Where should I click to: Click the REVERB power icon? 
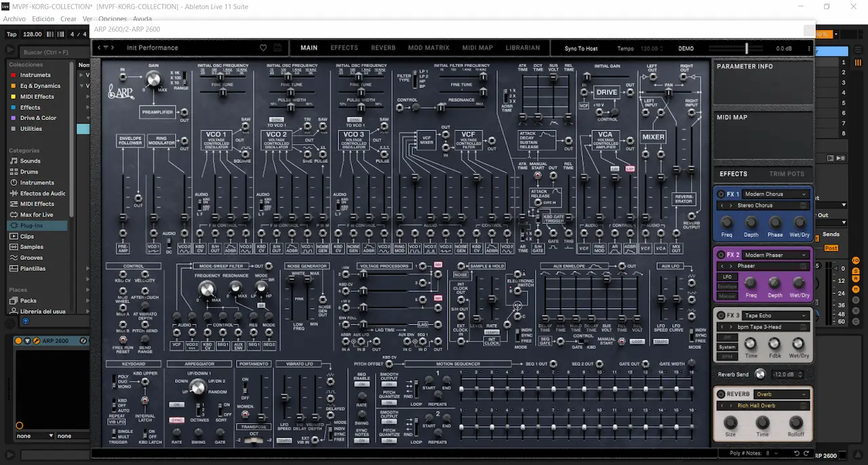[x=722, y=394]
